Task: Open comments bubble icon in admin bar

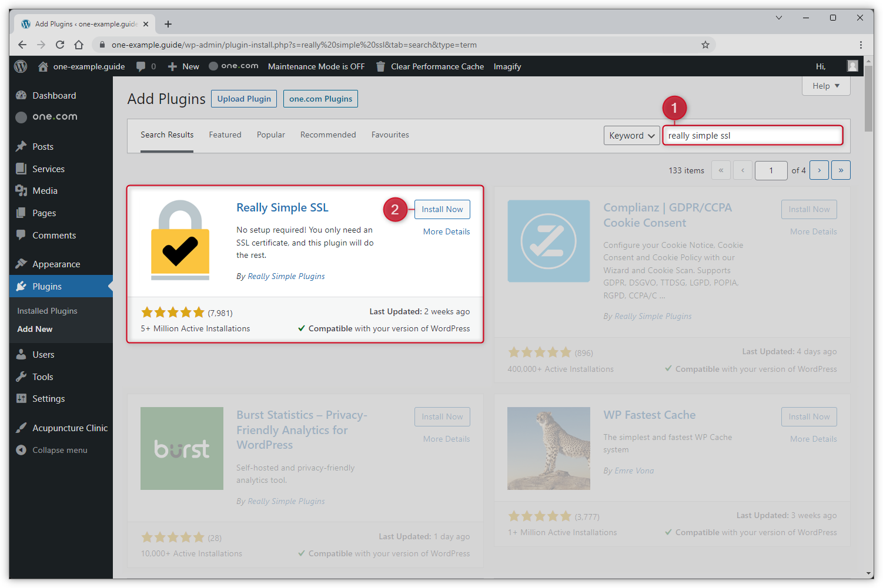Action: (x=141, y=66)
